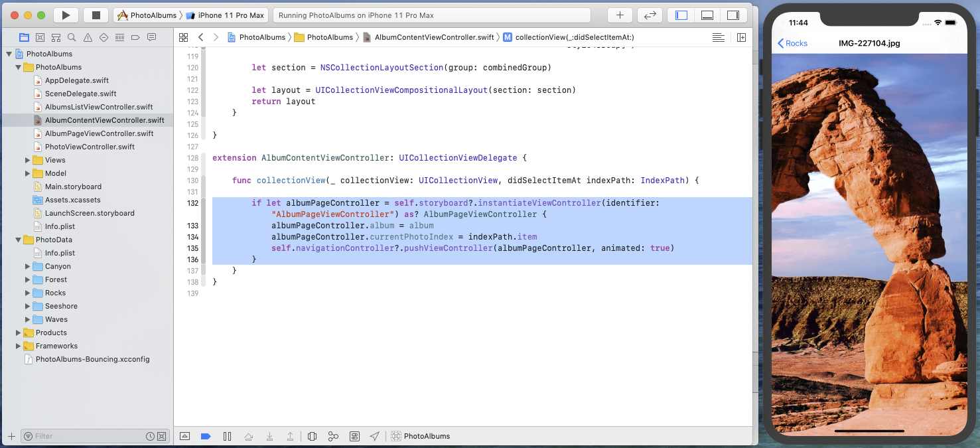
Task: Hide the debug area with the arrow button
Action: (184, 436)
